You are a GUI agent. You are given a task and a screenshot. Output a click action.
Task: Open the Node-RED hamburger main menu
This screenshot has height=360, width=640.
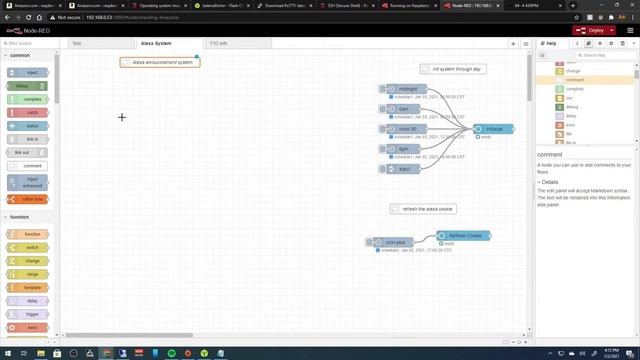pyautogui.click(x=630, y=31)
